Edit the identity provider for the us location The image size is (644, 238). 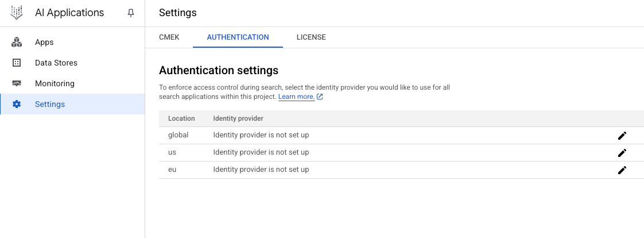622,153
